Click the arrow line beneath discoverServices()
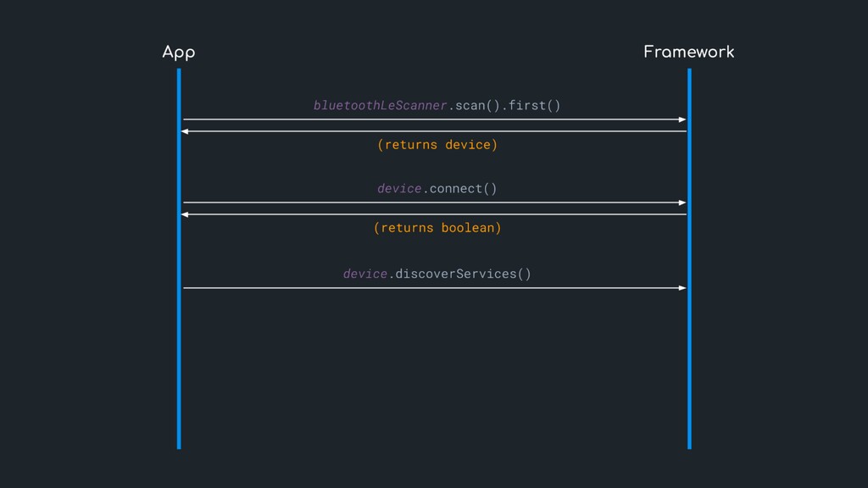The image size is (868, 488). tap(434, 288)
